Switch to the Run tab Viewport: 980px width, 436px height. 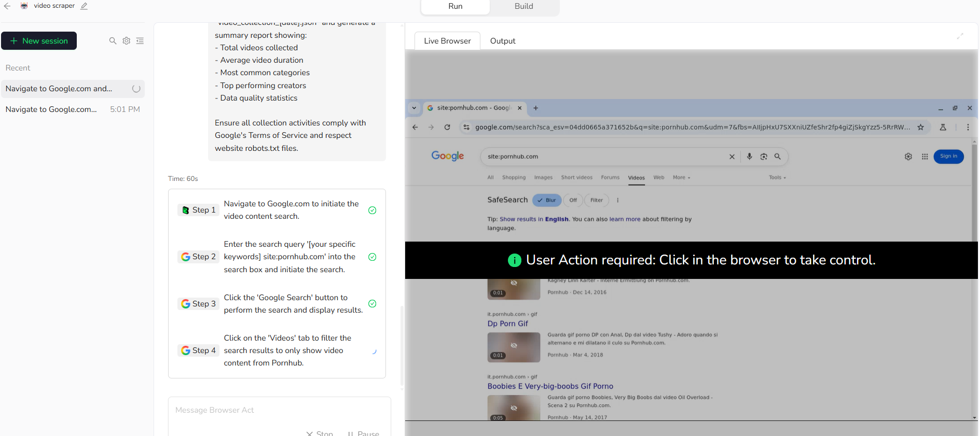pos(456,6)
